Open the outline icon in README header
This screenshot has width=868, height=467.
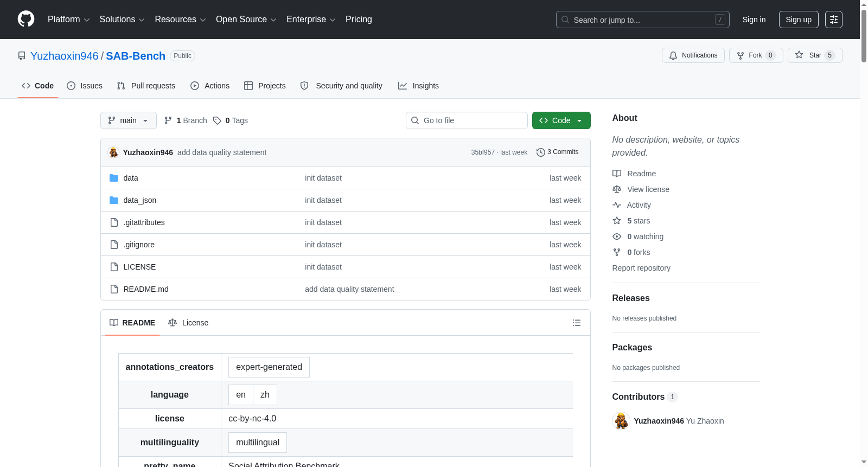(x=577, y=323)
